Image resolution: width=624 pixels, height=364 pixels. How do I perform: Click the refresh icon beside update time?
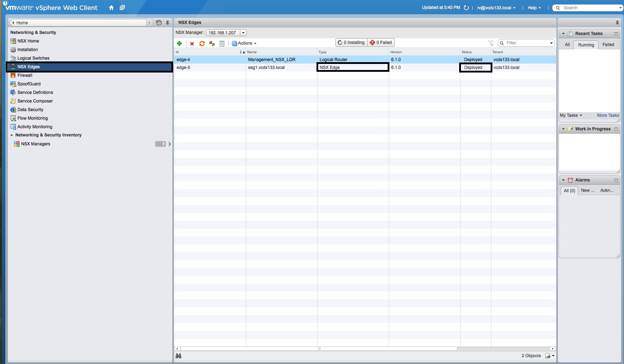[466, 8]
